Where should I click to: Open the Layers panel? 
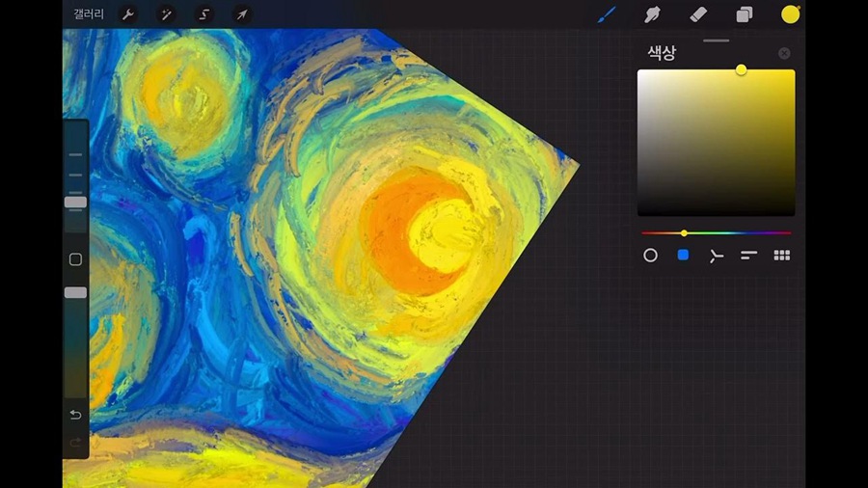(745, 14)
